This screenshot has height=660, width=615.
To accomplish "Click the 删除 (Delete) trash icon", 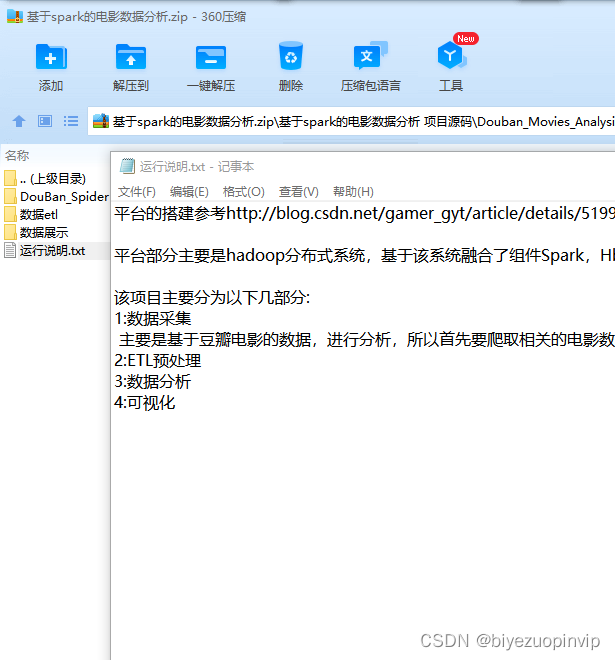I will (x=291, y=56).
